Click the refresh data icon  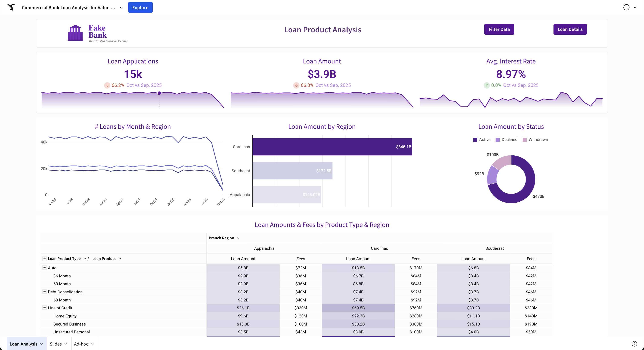pos(626,7)
